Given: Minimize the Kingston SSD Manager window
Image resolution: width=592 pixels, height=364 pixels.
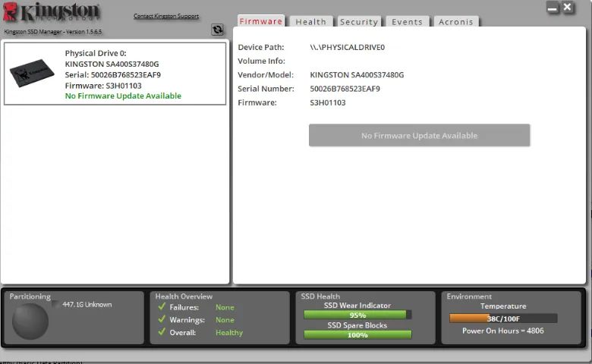Looking at the screenshot, I should tap(553, 8).
